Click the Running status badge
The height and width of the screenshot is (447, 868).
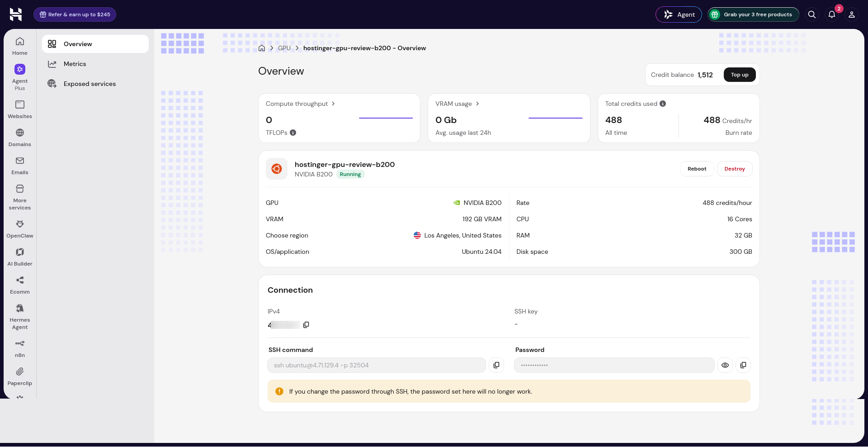(350, 174)
